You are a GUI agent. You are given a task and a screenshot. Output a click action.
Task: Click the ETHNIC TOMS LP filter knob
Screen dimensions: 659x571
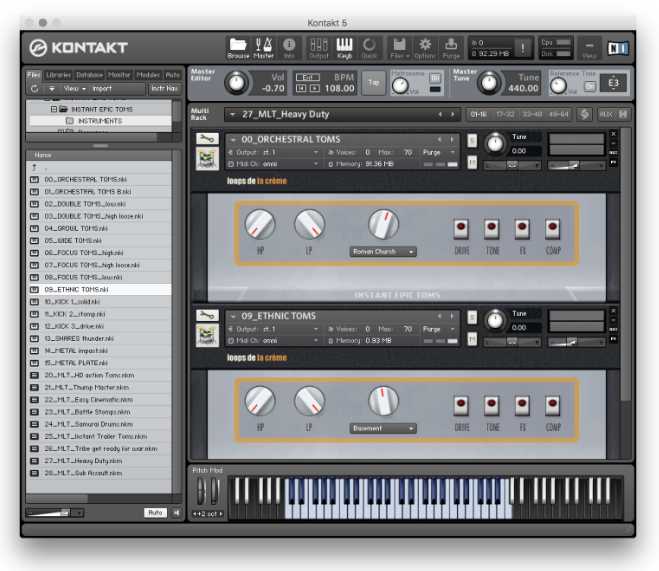(310, 401)
